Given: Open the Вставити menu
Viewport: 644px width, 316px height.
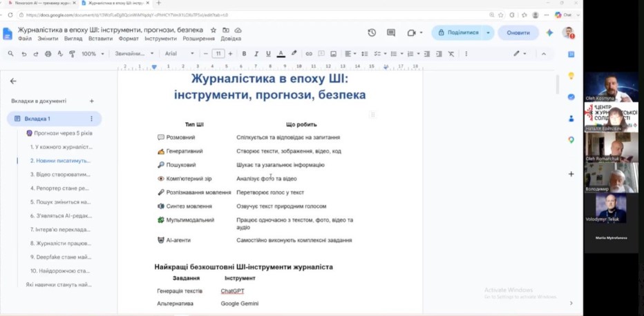Looking at the screenshot, I should pyautogui.click(x=100, y=39).
